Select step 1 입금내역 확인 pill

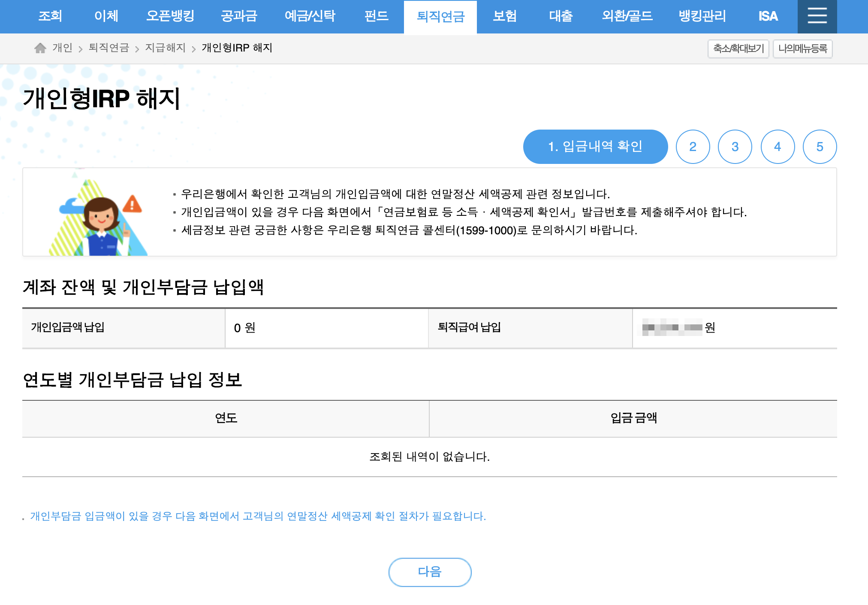595,147
